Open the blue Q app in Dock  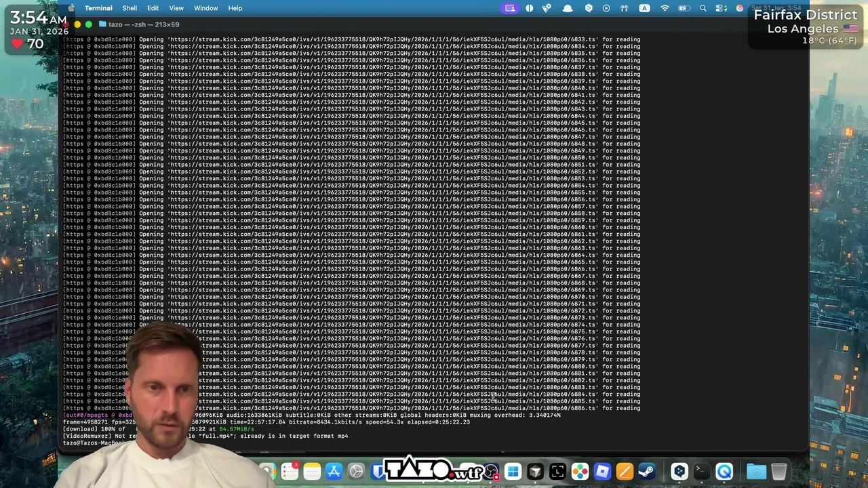pyautogui.click(x=724, y=471)
